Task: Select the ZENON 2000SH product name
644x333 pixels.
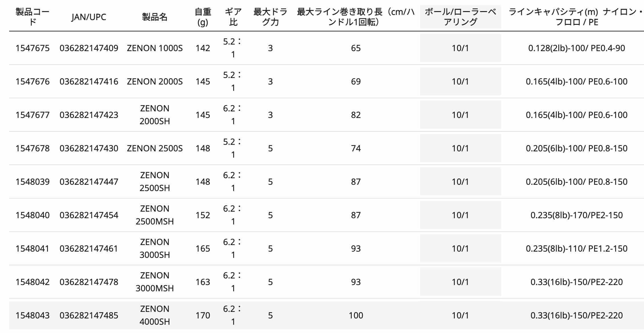Action: tap(154, 115)
